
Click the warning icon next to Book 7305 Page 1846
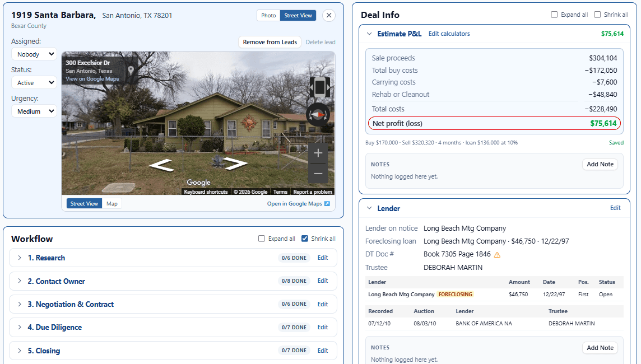tap(497, 255)
